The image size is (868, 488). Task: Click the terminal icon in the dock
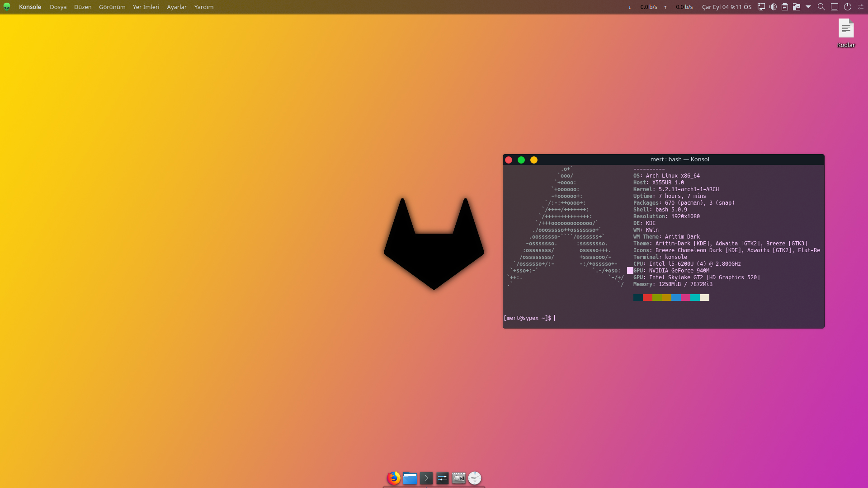426,478
